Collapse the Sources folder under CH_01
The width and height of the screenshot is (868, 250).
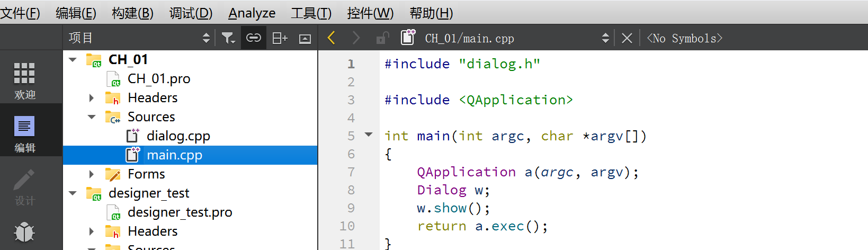tap(92, 117)
